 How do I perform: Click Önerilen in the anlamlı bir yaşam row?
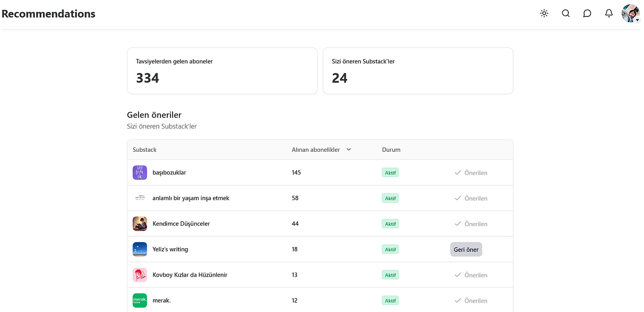[471, 198]
